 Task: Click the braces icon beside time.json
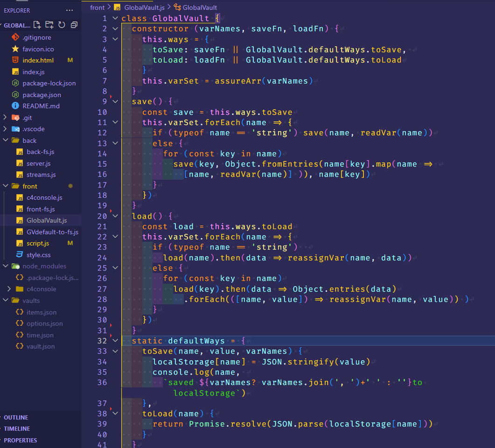[20, 335]
